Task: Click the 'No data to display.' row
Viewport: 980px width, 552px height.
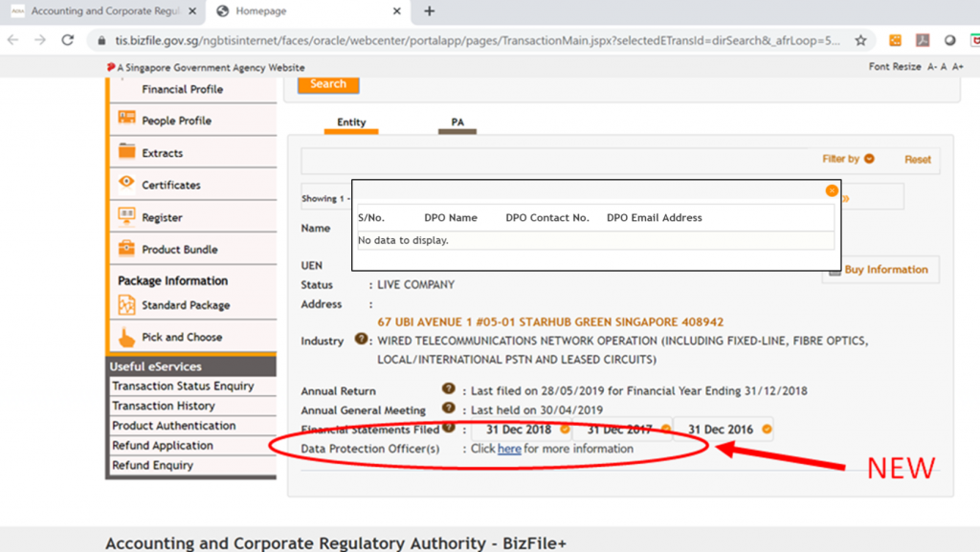Action: (595, 240)
